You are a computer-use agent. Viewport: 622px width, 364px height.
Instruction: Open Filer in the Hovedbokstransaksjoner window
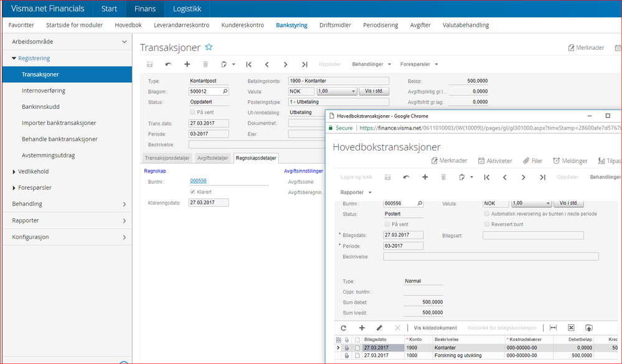point(532,161)
